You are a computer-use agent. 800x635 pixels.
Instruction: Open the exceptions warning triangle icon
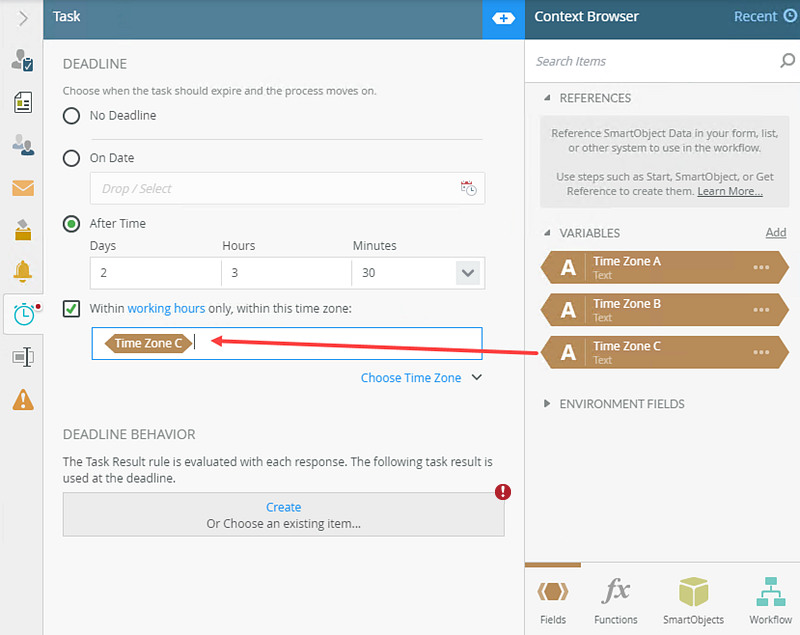tap(23, 400)
